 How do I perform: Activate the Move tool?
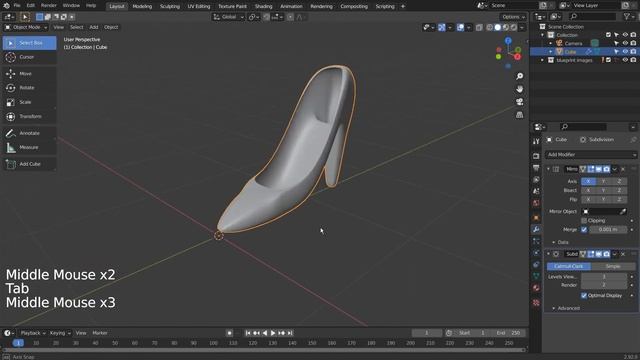29,73
